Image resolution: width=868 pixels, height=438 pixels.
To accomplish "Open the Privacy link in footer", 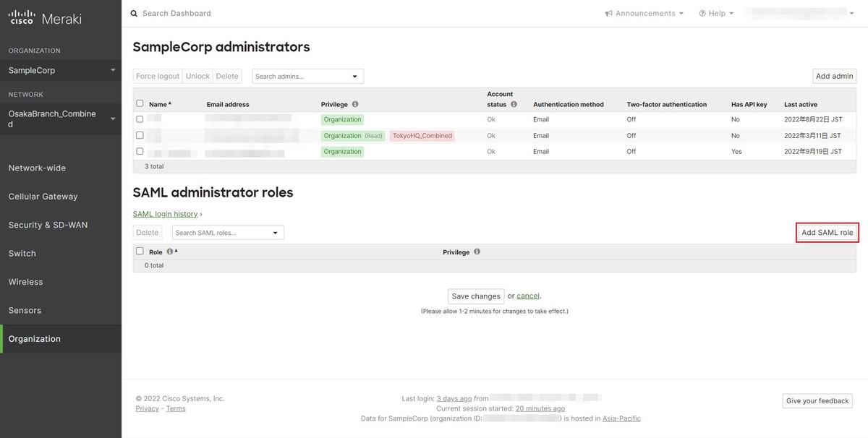I will pyautogui.click(x=148, y=408).
